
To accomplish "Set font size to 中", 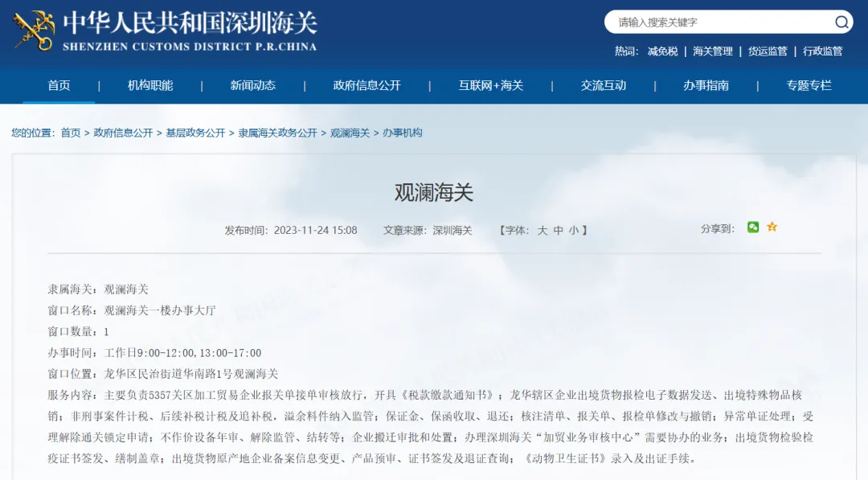I will (558, 230).
